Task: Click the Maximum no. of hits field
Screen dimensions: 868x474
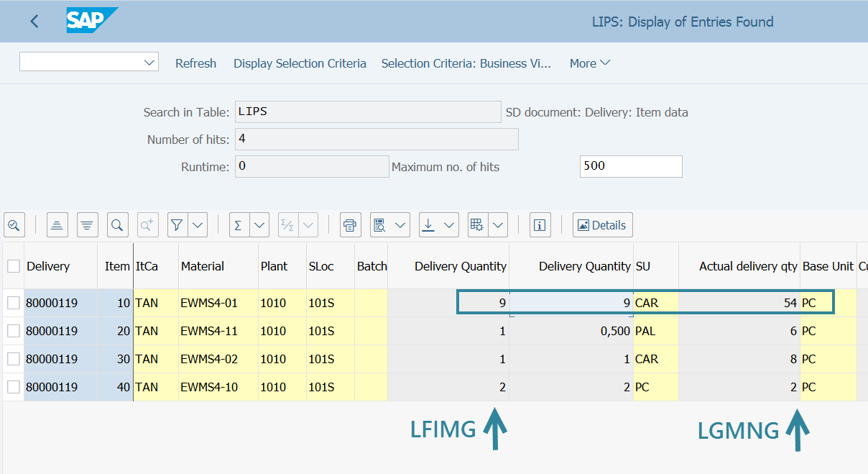Action: pos(630,166)
